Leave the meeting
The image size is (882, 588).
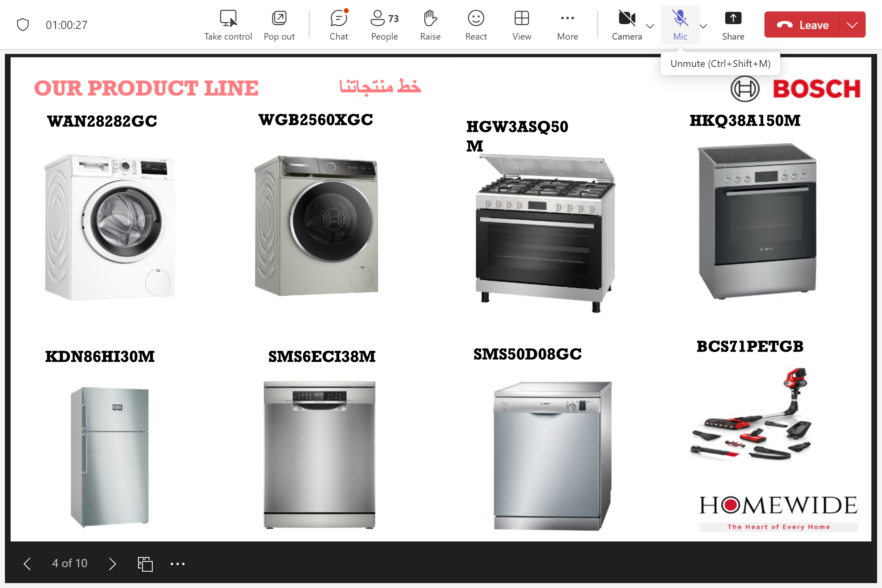tap(802, 25)
